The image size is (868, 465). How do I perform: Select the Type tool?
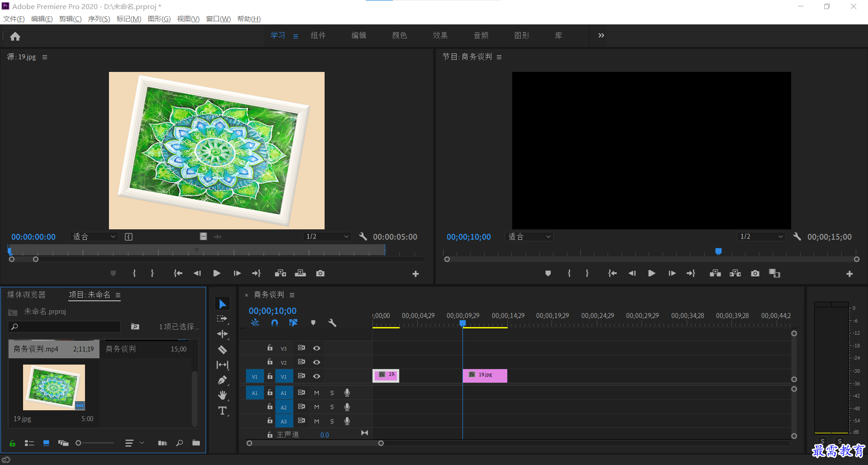pos(222,411)
